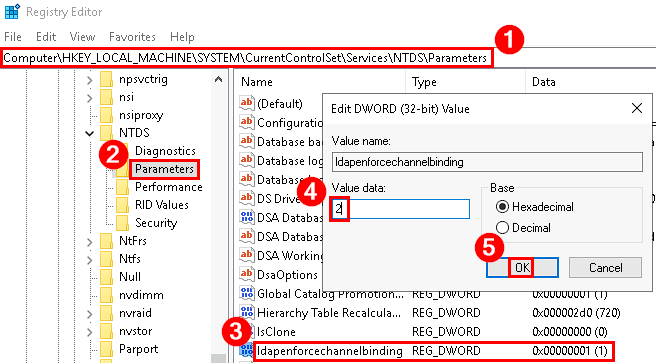This screenshot has height=363, width=656.
Task: Select the nsi folder icon
Action: 107,97
